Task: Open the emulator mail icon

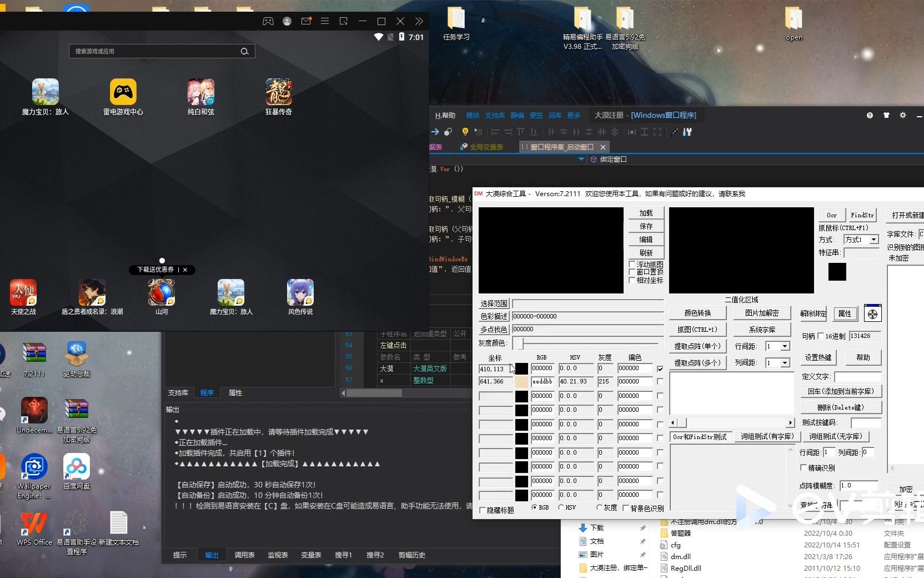Action: coord(306,21)
